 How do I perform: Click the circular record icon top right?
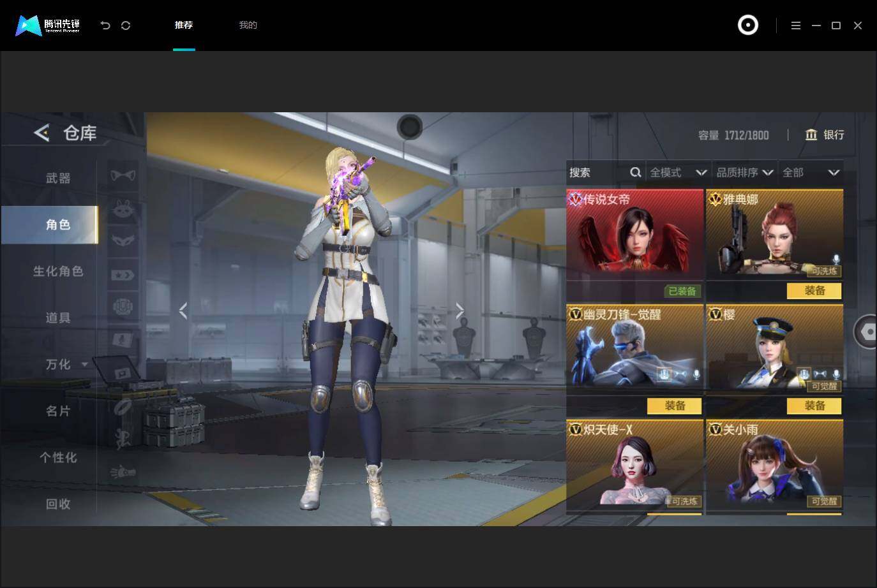[x=748, y=26]
